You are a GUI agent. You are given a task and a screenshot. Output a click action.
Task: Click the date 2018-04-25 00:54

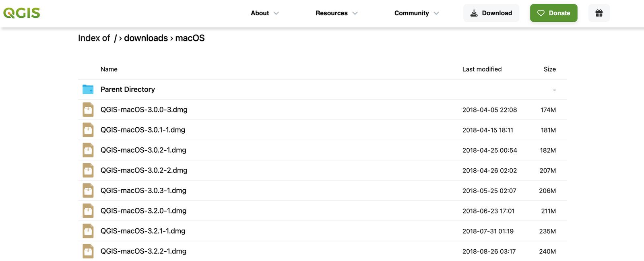click(x=489, y=150)
